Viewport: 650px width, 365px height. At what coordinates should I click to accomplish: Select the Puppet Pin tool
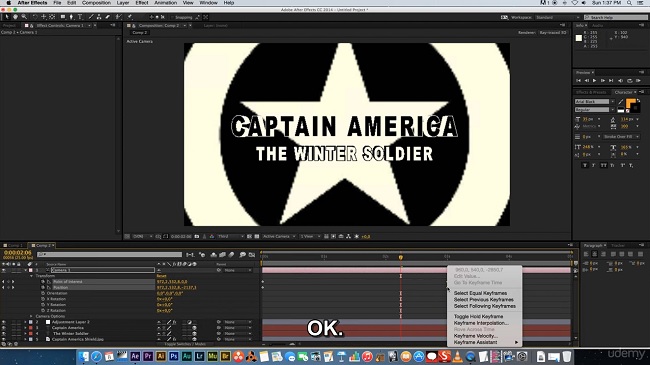[130, 17]
